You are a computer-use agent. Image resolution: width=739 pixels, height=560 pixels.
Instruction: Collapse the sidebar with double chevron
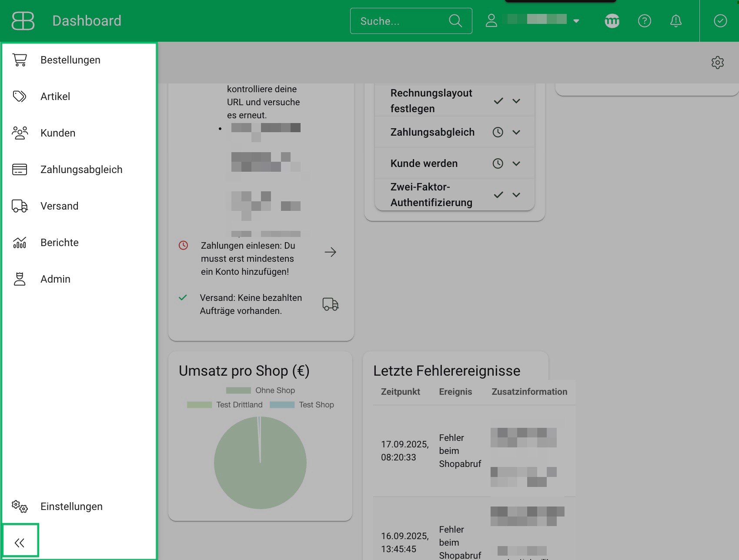coord(20,543)
